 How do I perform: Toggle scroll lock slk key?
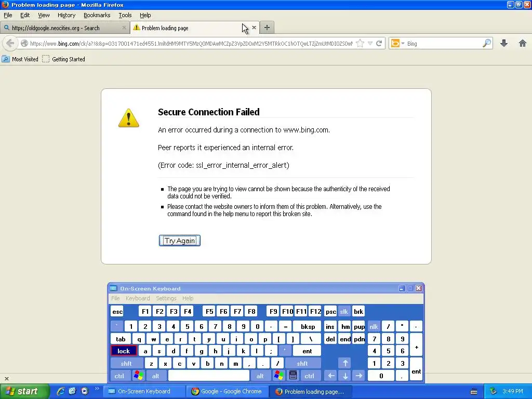click(344, 312)
